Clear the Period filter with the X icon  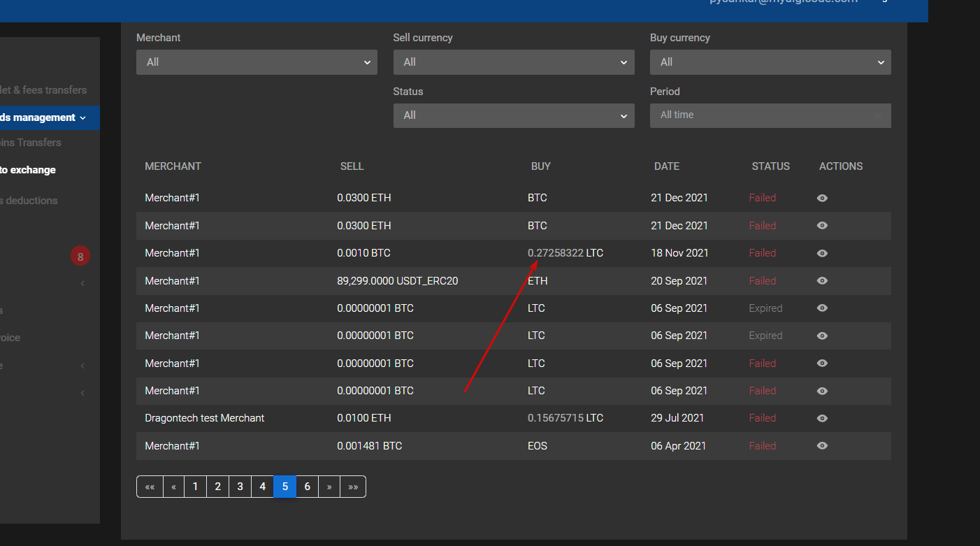(x=878, y=115)
